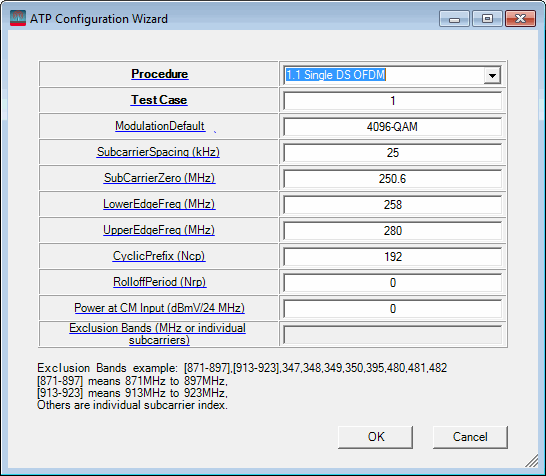This screenshot has height=476, width=546.
Task: Close the ATP Configuration Wizard window
Action: click(520, 18)
